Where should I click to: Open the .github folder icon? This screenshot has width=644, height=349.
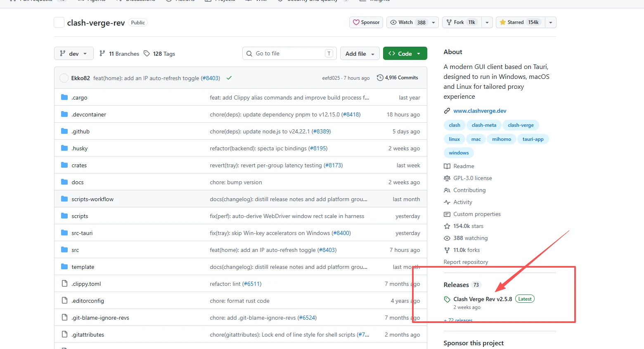[64, 131]
